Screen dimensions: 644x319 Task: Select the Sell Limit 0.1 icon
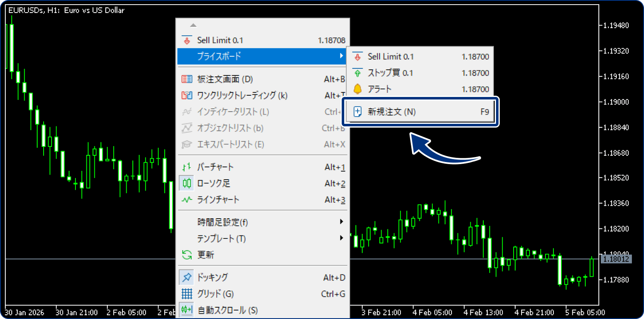point(187,40)
